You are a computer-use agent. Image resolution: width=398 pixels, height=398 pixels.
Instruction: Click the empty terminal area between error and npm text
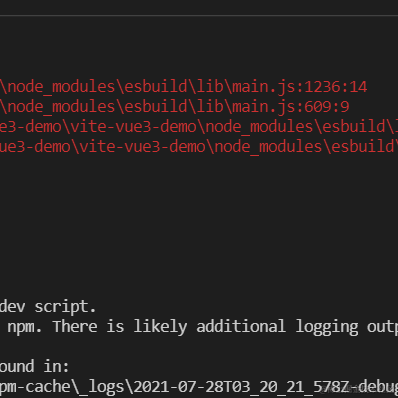(199, 227)
